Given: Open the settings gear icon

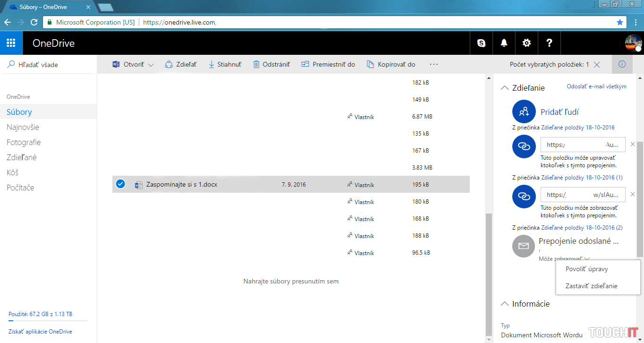Looking at the screenshot, I should 526,43.
